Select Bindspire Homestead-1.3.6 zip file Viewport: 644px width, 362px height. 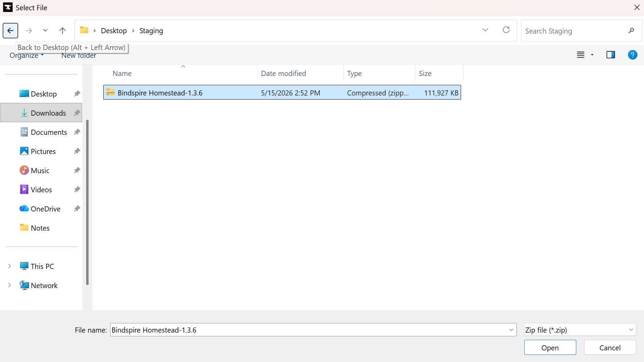(x=282, y=92)
